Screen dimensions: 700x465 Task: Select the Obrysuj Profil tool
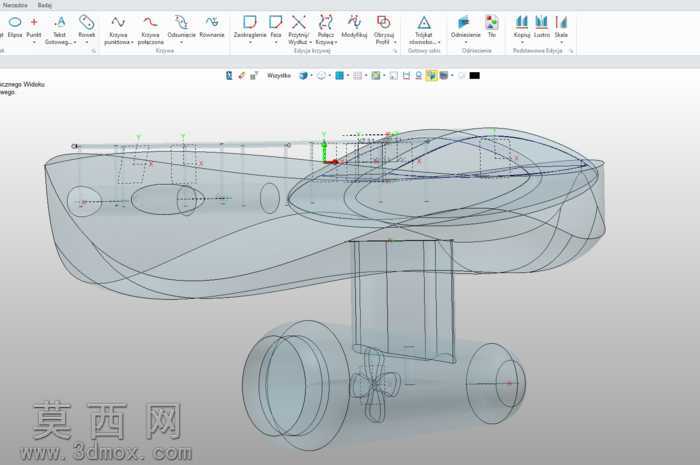coord(383,30)
